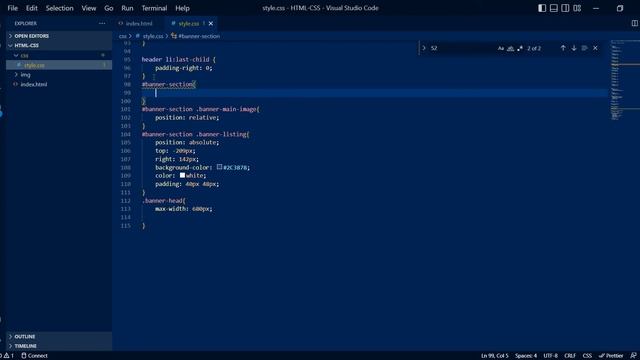Click Spaces: 4 indentation in status bar
Screen dimensions: 640x360
(526, 356)
